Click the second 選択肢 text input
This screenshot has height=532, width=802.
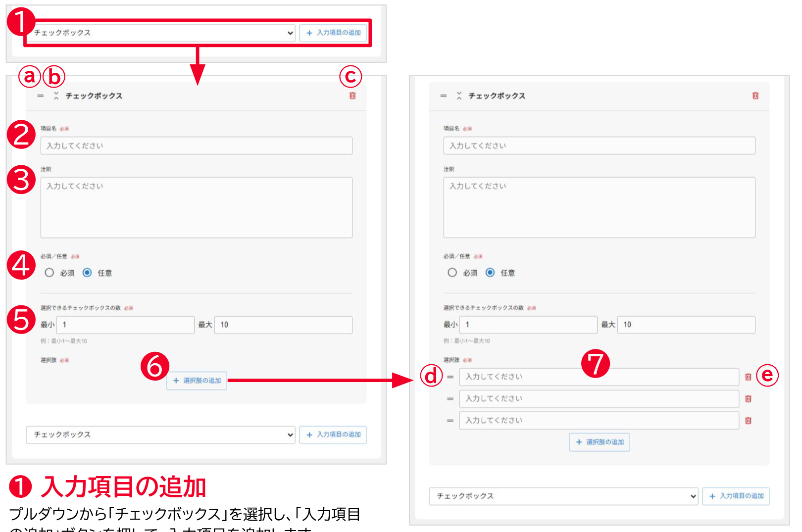pos(599,399)
